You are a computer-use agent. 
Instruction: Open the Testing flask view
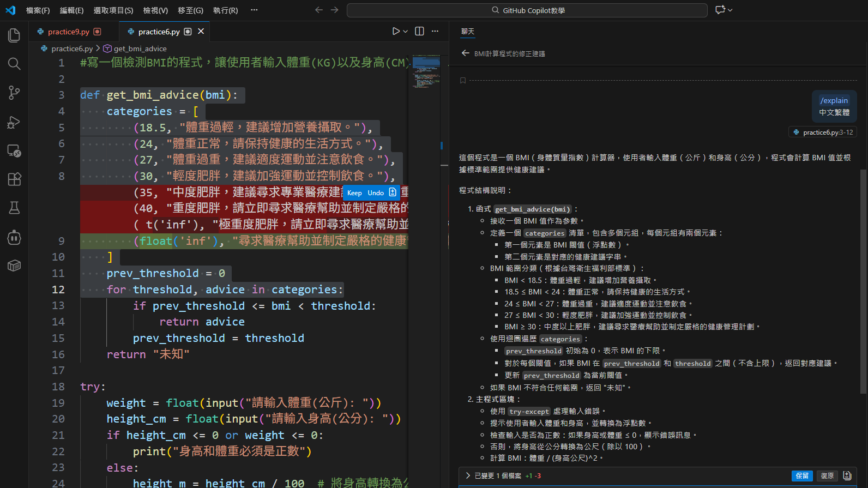click(x=14, y=208)
